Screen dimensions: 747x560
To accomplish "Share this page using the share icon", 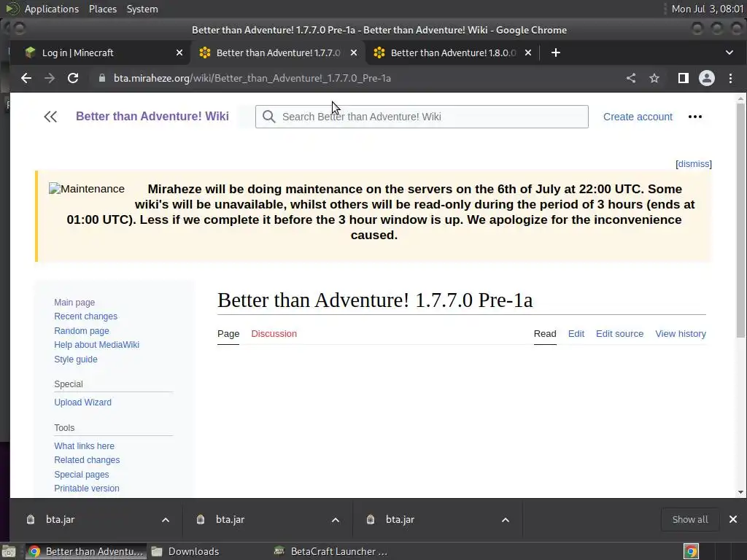I will [x=631, y=78].
